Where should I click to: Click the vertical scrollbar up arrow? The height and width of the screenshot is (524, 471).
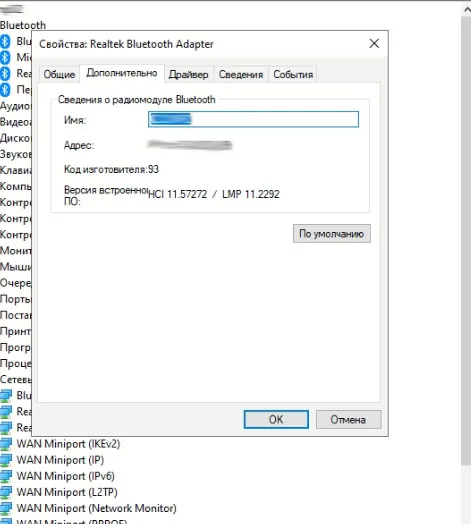pos(466,10)
